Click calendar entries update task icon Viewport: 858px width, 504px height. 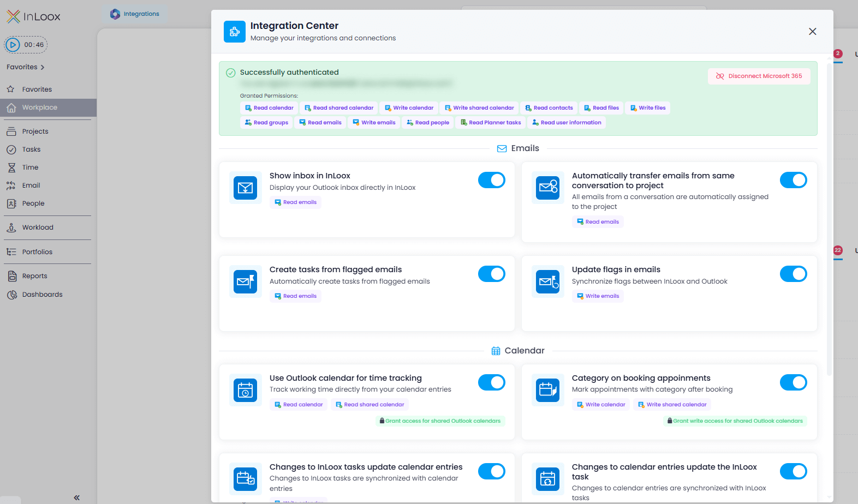tap(547, 479)
